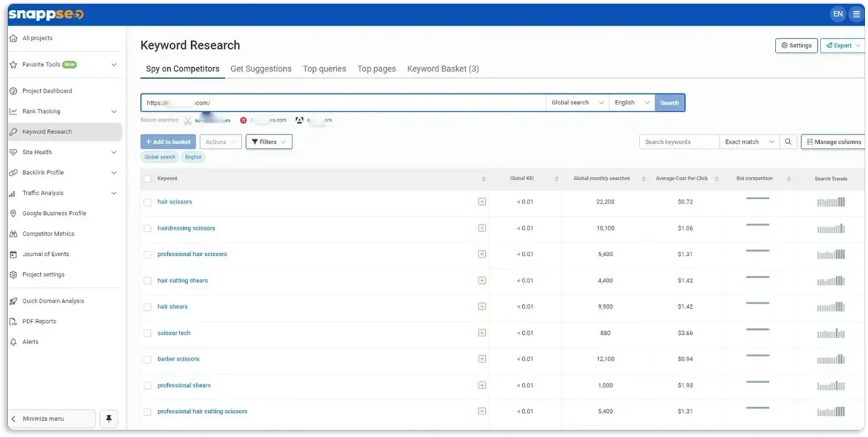Add hair cutting shears via plus icon
Screen dimensions: 868x437
click(x=481, y=280)
